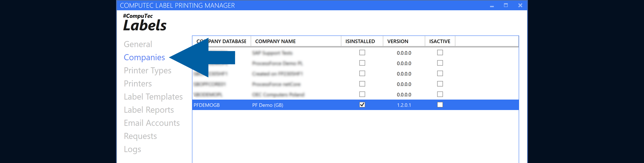This screenshot has width=644, height=163.
Task: Select the PFDEMOGB database cell
Action: (207, 105)
